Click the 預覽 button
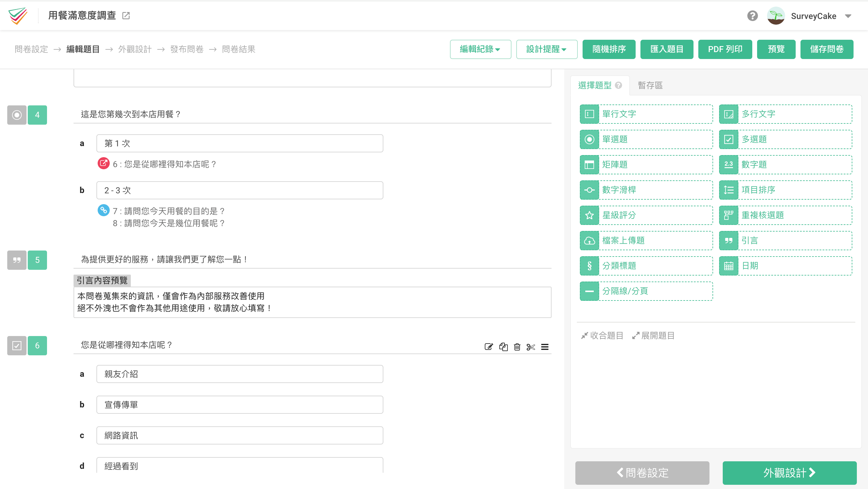The height and width of the screenshot is (489, 868). (x=776, y=49)
